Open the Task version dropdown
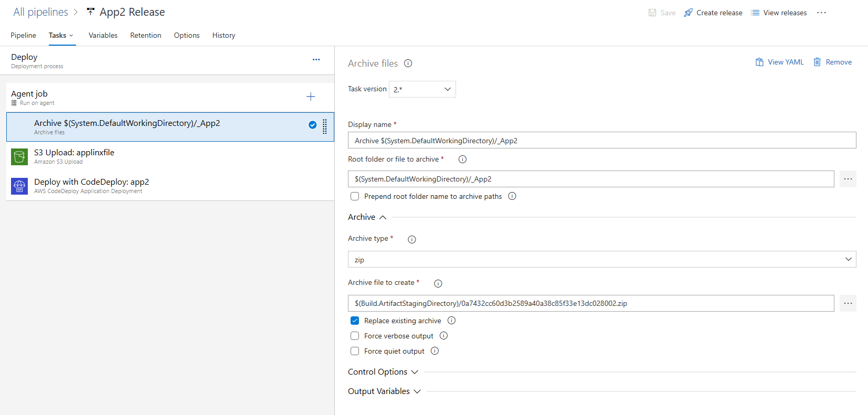 click(422, 89)
